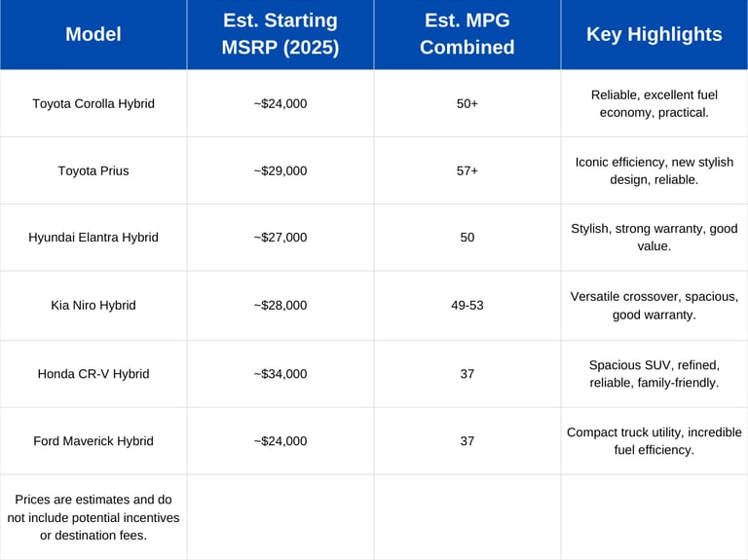The height and width of the screenshot is (560, 748).
Task: Click the Model column header
Action: click(93, 34)
